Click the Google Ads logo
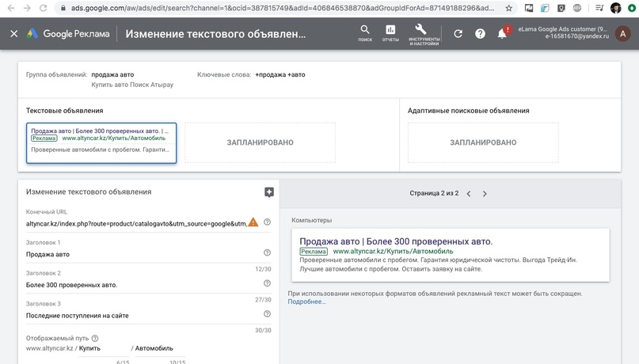This screenshot has height=364, width=639. point(68,34)
